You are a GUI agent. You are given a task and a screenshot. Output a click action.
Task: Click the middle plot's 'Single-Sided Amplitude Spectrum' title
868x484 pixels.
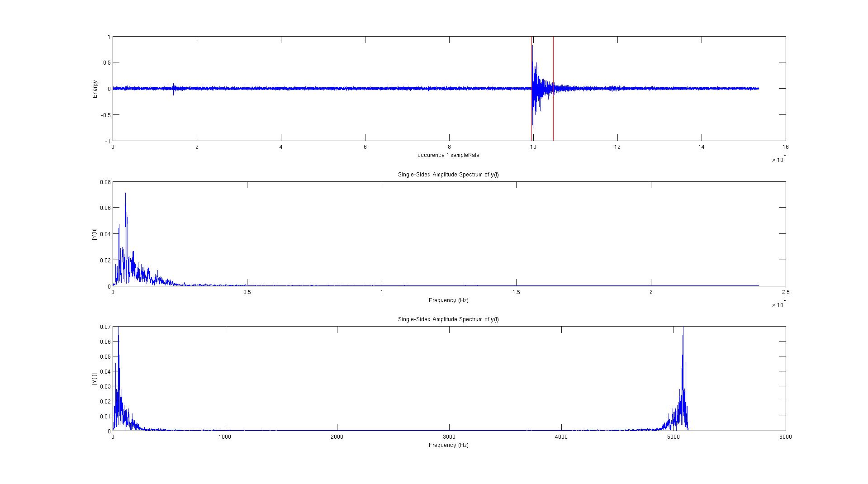point(448,175)
